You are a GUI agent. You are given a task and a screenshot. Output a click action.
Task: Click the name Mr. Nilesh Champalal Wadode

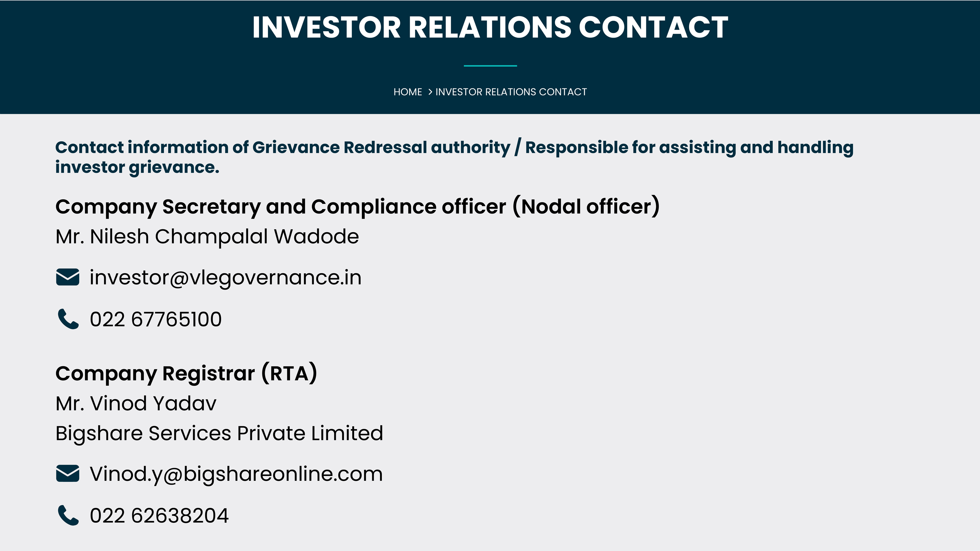pos(207,236)
